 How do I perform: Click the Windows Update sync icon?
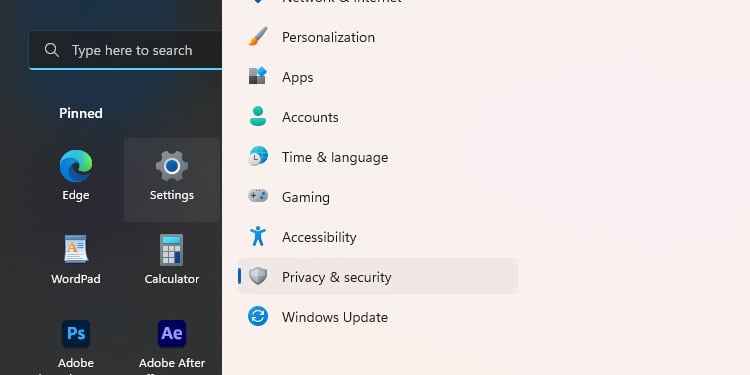click(258, 317)
